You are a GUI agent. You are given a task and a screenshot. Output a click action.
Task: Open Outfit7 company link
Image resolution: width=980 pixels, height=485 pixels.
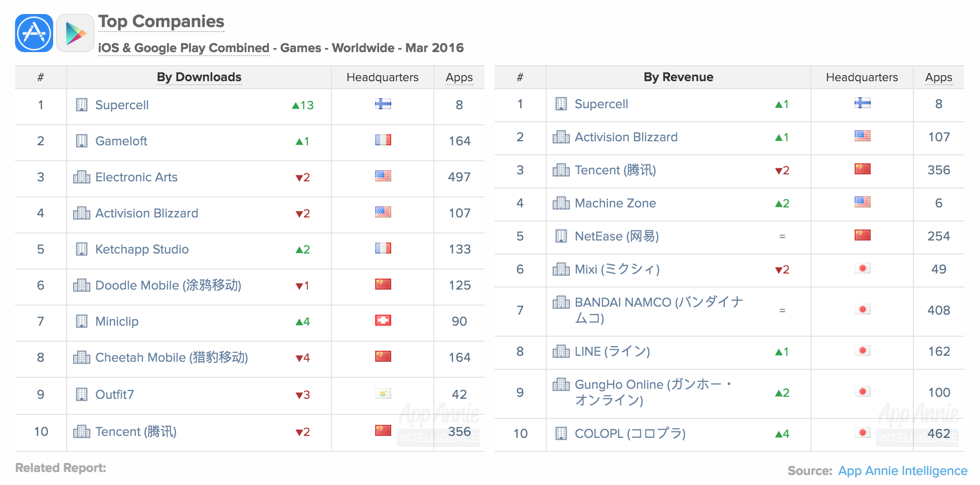tap(115, 395)
